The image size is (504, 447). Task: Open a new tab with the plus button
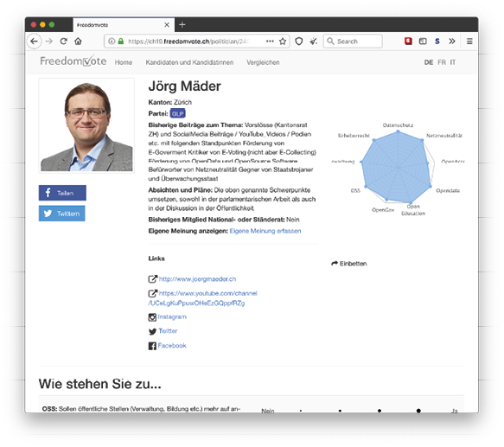[182, 24]
